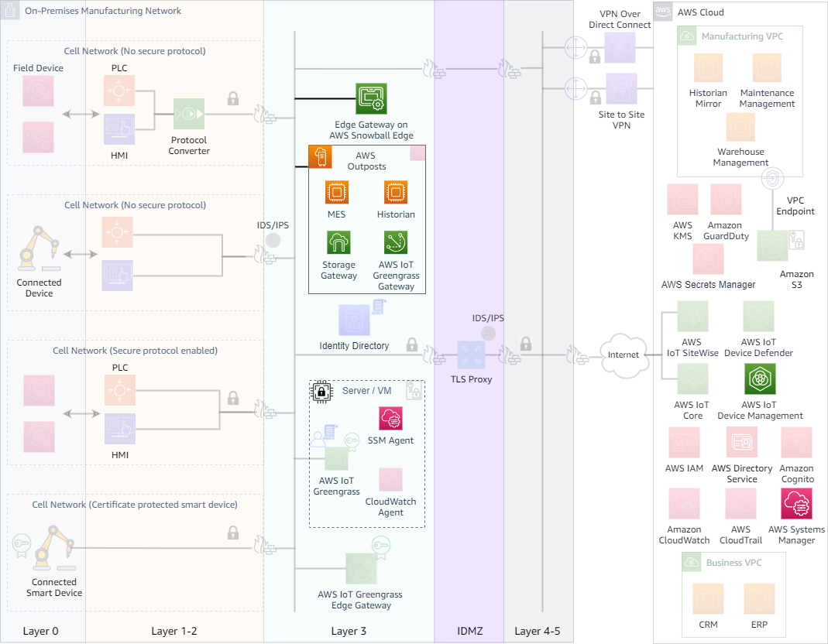Select the firewall icon left of Internet cloud

[577, 355]
